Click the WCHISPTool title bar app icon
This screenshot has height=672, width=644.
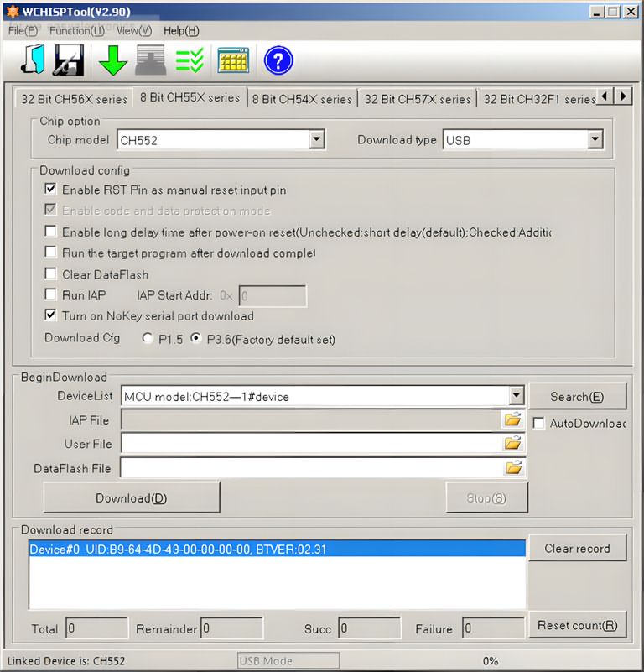click(13, 11)
